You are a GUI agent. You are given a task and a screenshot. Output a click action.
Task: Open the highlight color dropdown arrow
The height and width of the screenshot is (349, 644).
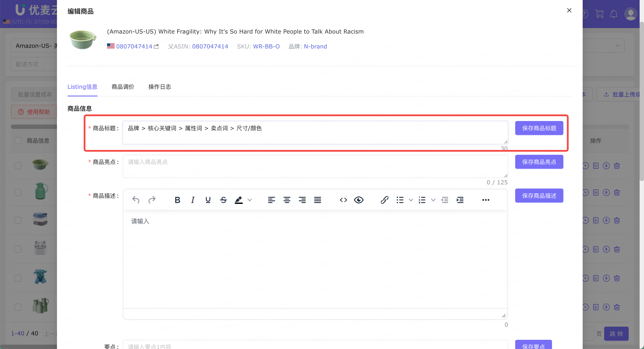pos(250,200)
